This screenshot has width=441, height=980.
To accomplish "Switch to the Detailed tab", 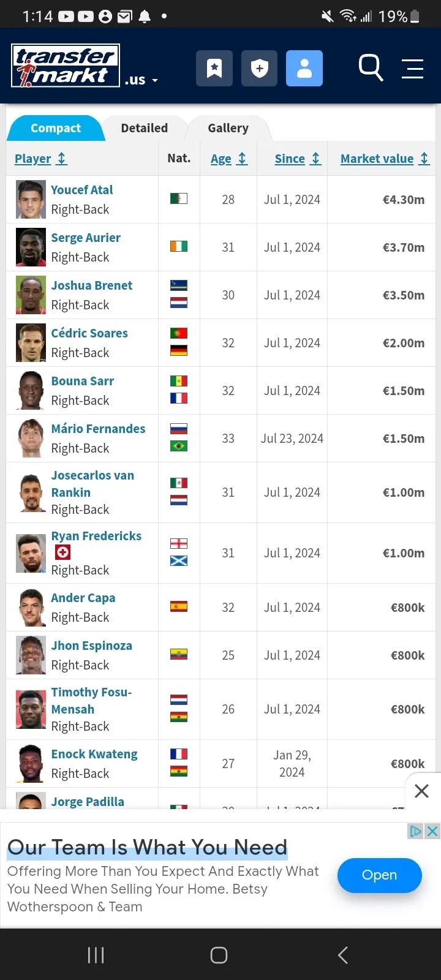I will [144, 128].
